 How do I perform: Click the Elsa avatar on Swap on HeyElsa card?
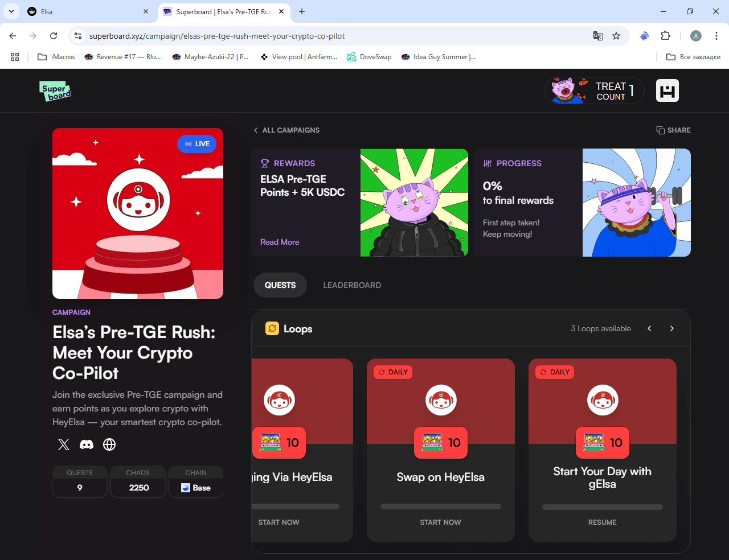pos(441,400)
